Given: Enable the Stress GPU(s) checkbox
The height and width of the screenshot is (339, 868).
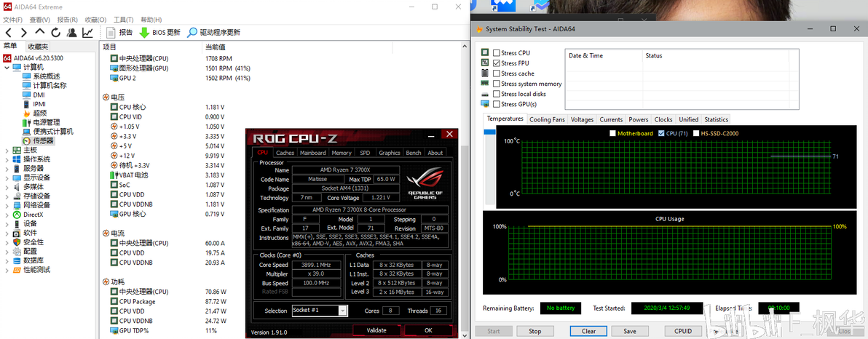Looking at the screenshot, I should 496,104.
